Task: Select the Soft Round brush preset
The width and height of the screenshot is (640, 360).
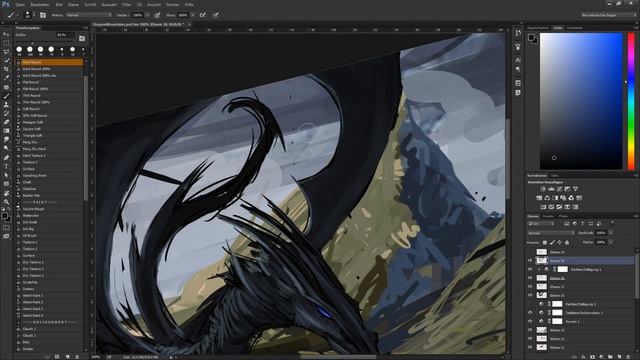Action: point(49,109)
